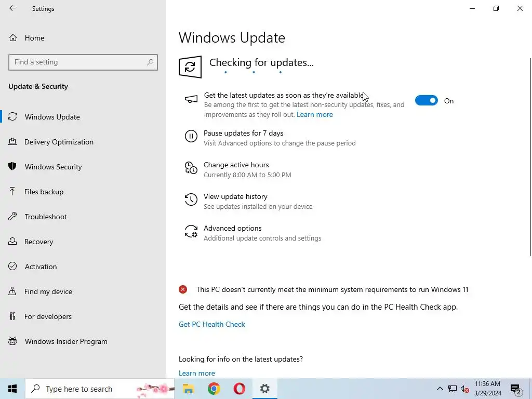Image resolution: width=532 pixels, height=399 pixels.
Task: Click the update history clock icon
Action: (x=191, y=199)
